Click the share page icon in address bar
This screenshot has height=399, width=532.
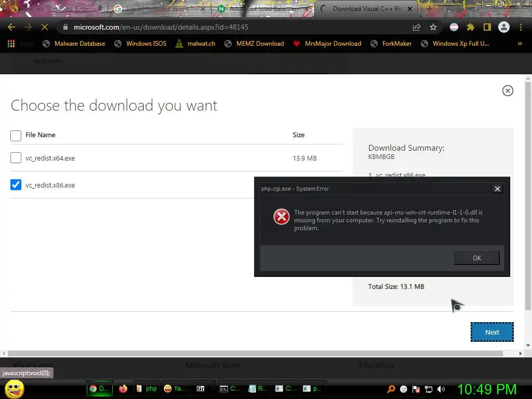(x=417, y=28)
